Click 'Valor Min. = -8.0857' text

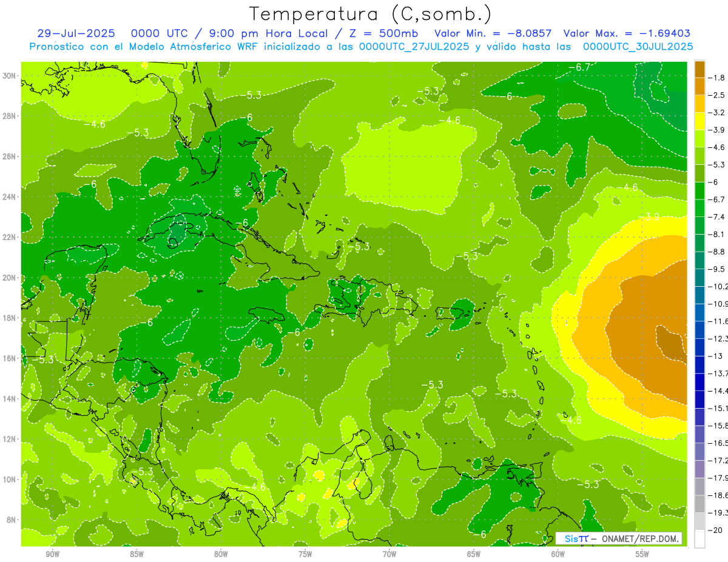(x=493, y=33)
